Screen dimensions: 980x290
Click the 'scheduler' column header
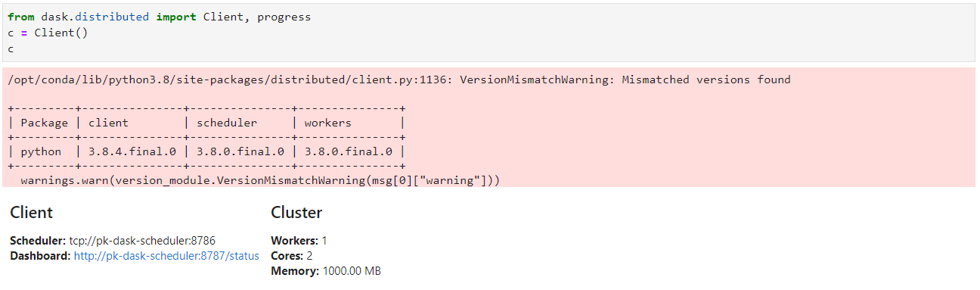[227, 123]
